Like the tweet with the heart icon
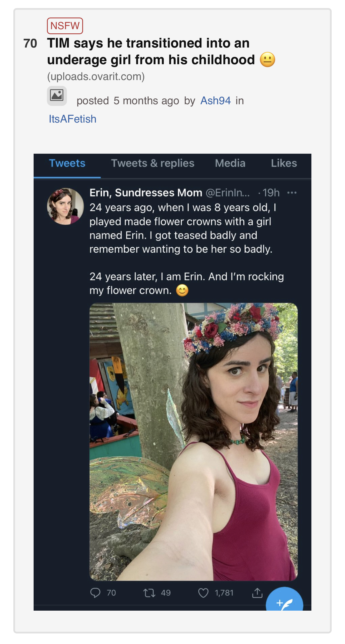Screen dimensions: 345x644 pyautogui.click(x=203, y=593)
